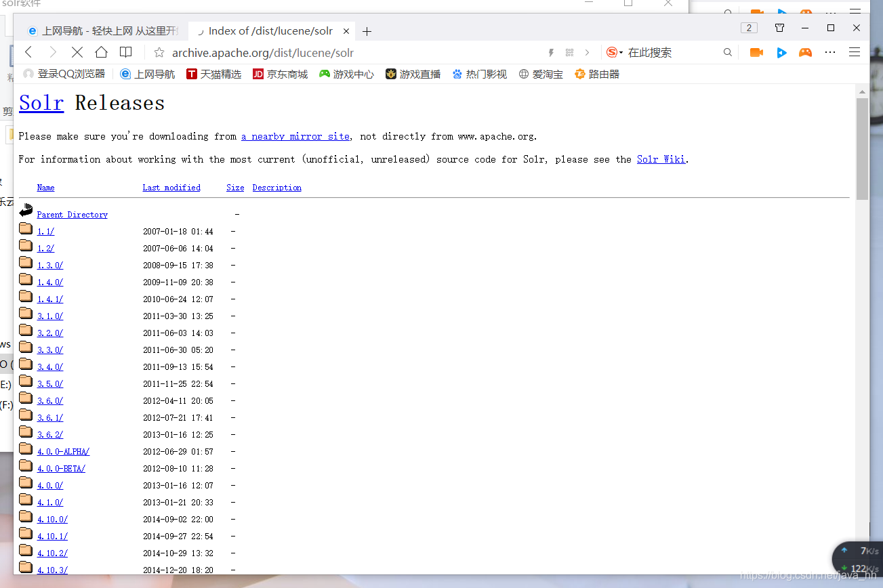Open the 登录QQ浏览器 bookmark
Image resolution: width=883 pixels, height=588 pixels.
[64, 74]
